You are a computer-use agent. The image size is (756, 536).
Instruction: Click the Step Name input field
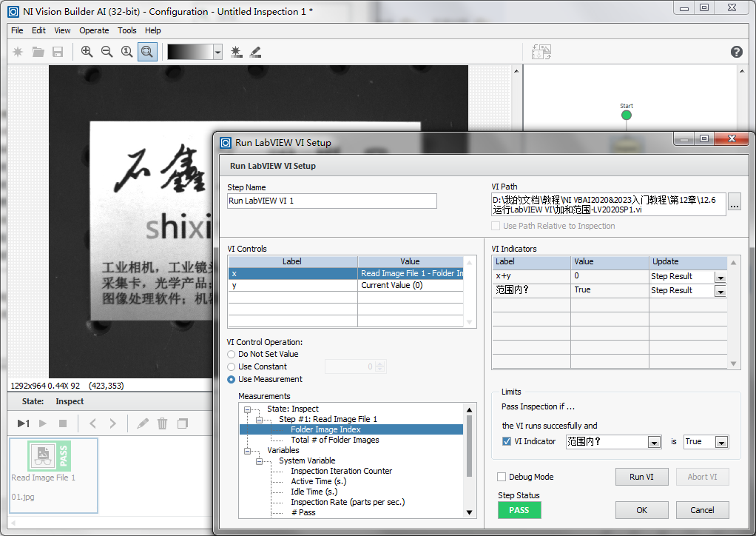point(331,201)
